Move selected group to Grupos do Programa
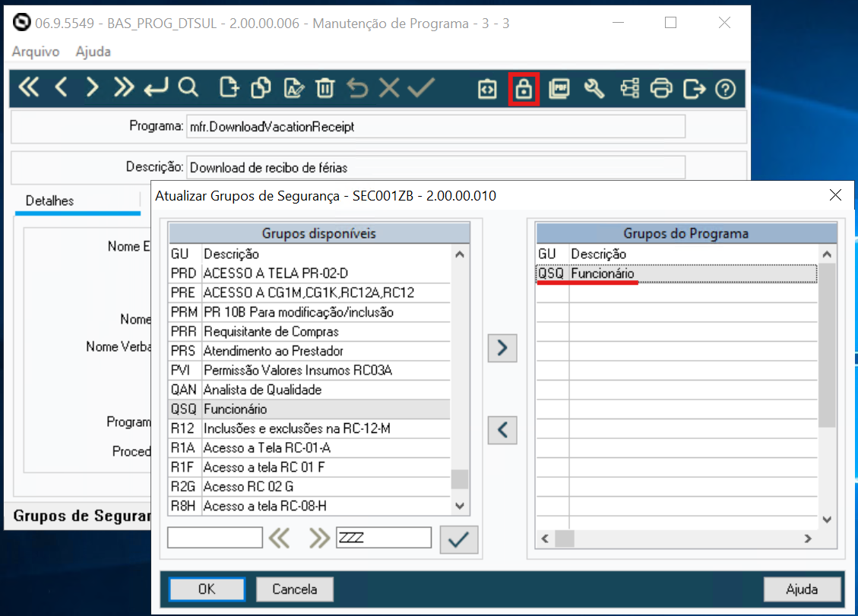This screenshot has height=616, width=858. pyautogui.click(x=502, y=348)
